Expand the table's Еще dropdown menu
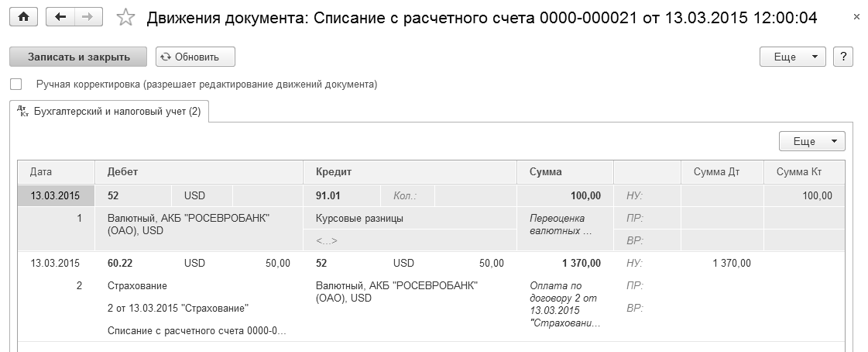 click(812, 142)
